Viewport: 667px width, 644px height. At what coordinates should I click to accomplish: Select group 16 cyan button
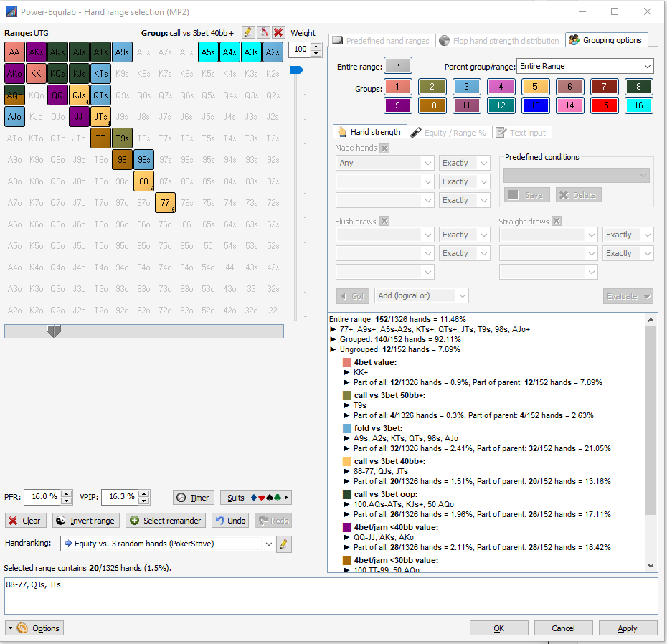click(638, 105)
